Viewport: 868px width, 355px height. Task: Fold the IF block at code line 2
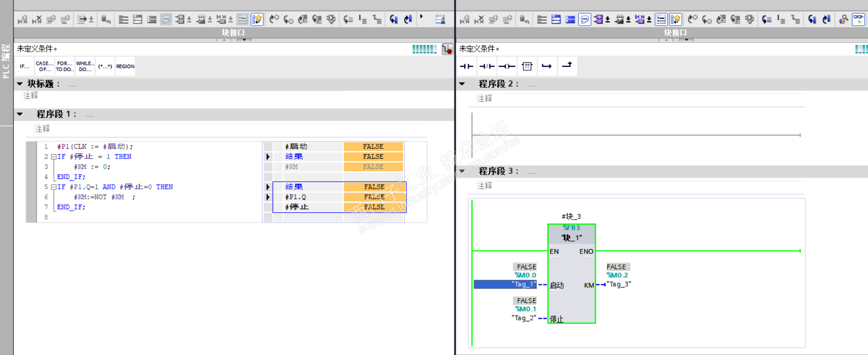(54, 157)
